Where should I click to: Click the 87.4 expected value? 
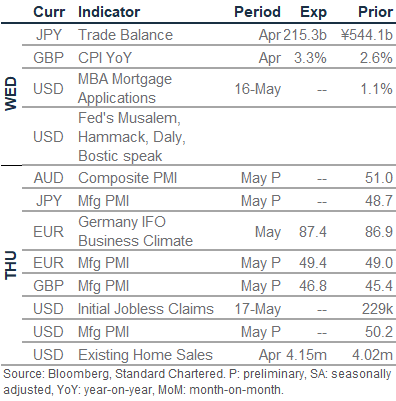click(x=312, y=232)
